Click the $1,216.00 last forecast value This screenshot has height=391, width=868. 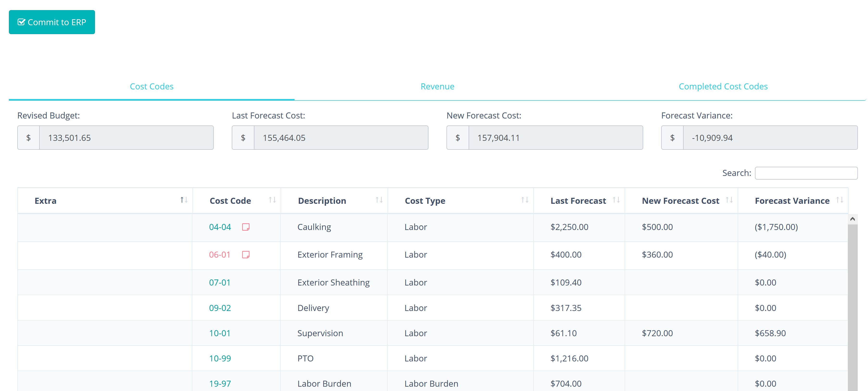point(569,358)
